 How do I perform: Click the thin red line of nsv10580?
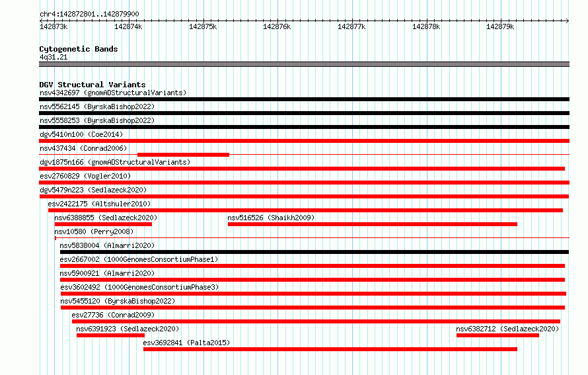[312, 238]
